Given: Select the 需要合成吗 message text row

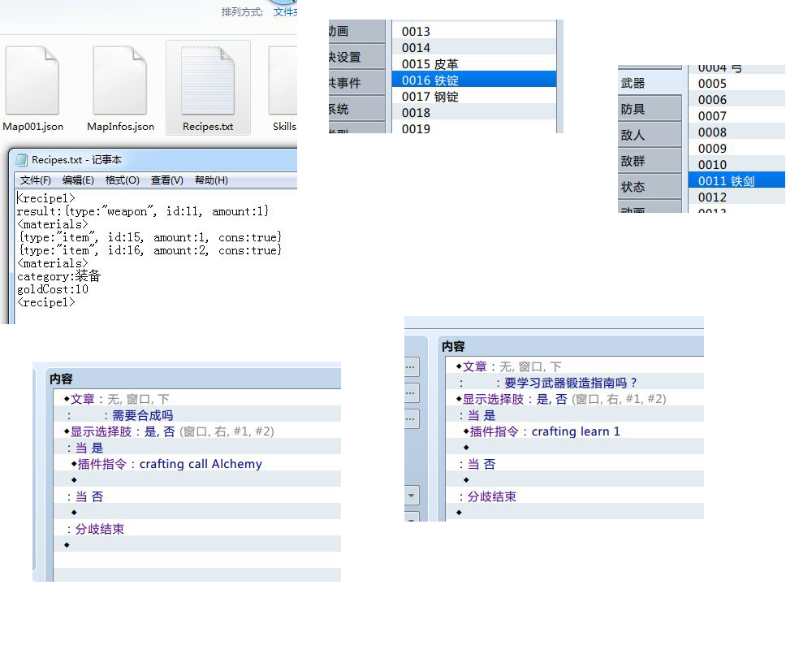Looking at the screenshot, I should 197,415.
